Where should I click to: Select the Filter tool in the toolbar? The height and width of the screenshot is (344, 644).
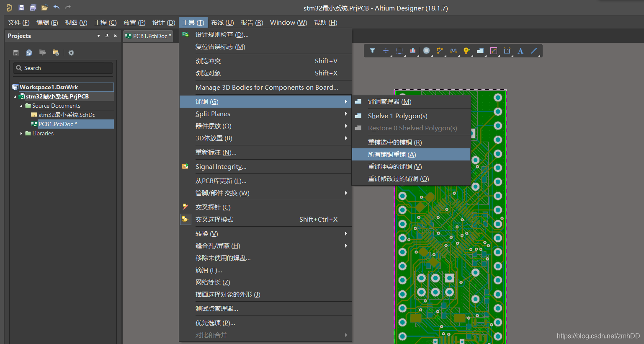pos(372,50)
